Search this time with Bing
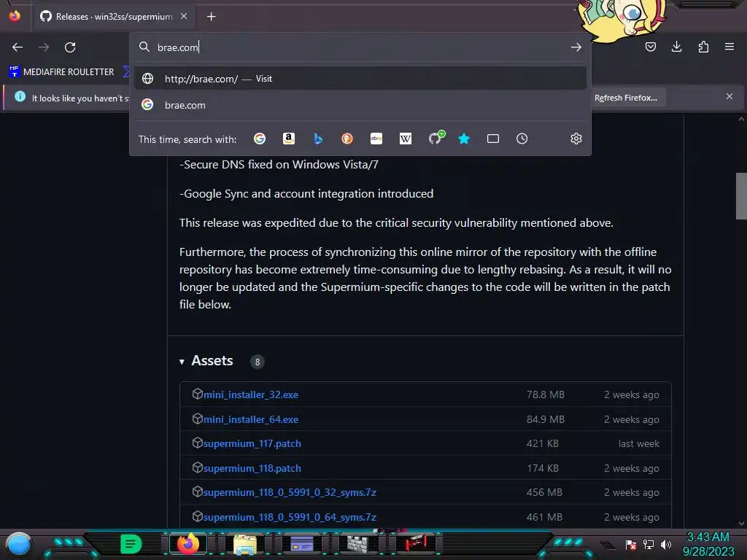The width and height of the screenshot is (747, 560). coord(318,139)
